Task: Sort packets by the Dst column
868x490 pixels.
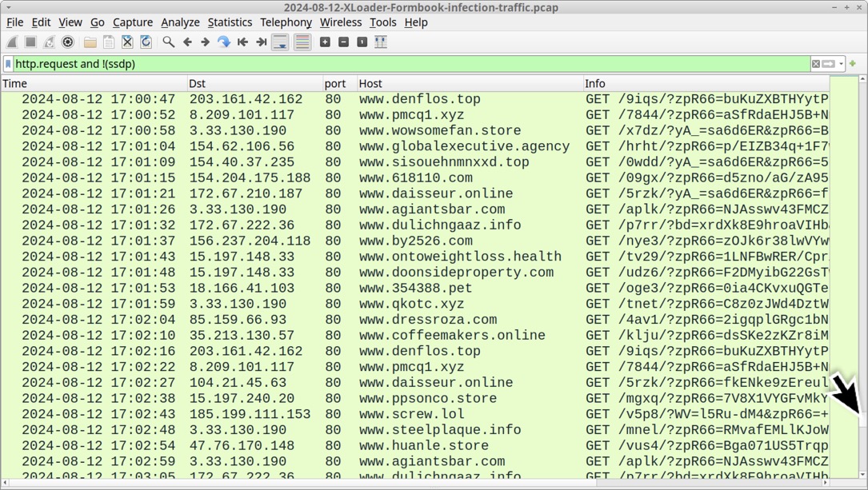Action: pos(254,83)
